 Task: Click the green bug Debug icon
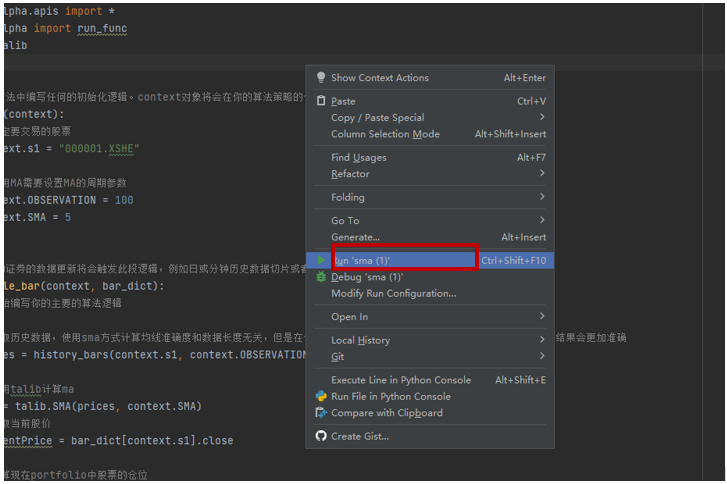coord(321,277)
